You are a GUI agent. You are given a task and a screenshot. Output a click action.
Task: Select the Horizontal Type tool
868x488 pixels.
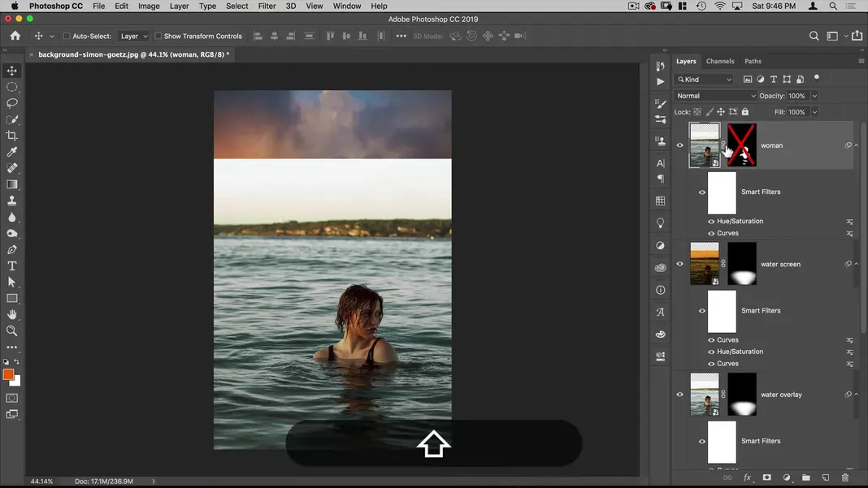[x=11, y=266]
